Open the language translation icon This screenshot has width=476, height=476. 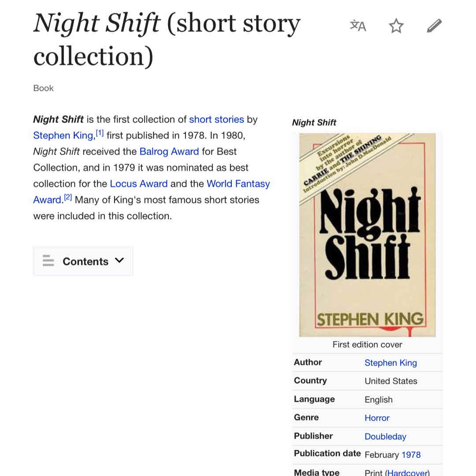coord(358,26)
